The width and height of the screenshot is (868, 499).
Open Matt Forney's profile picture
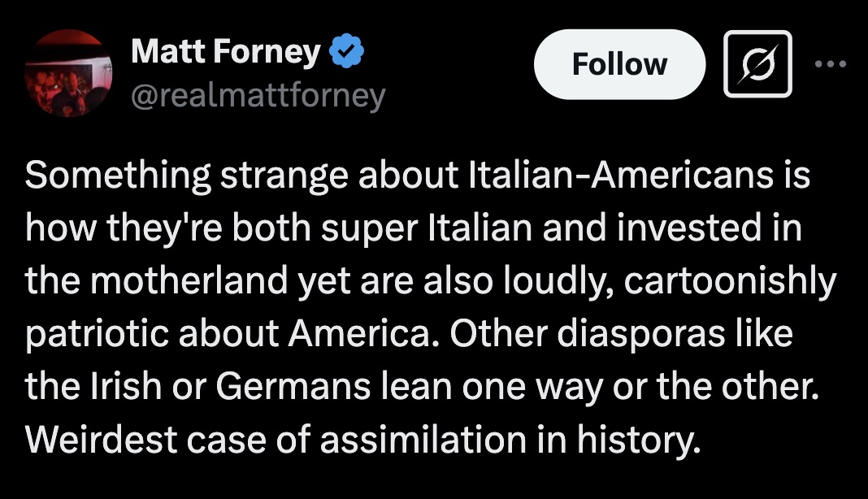point(68,73)
